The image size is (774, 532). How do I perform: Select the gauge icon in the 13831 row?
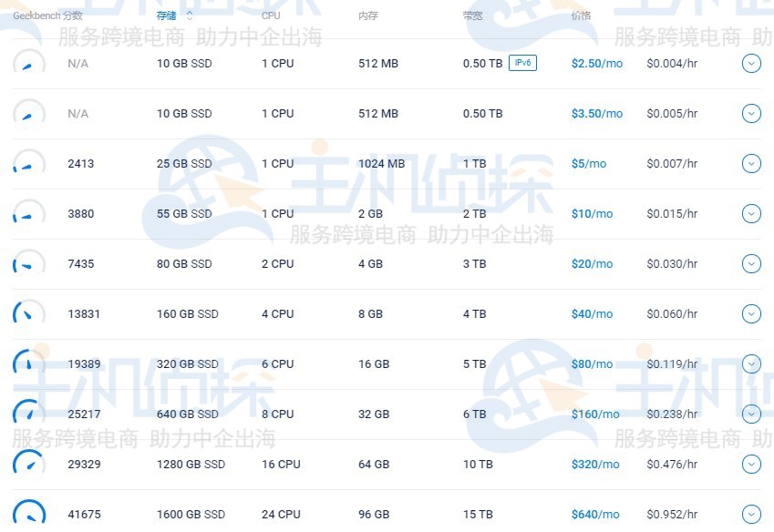coord(29,314)
